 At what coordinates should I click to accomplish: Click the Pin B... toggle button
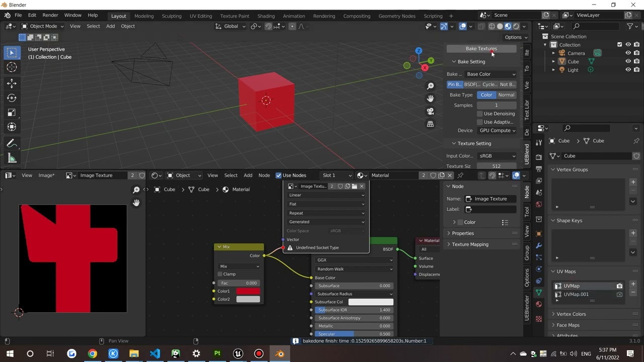454,84
